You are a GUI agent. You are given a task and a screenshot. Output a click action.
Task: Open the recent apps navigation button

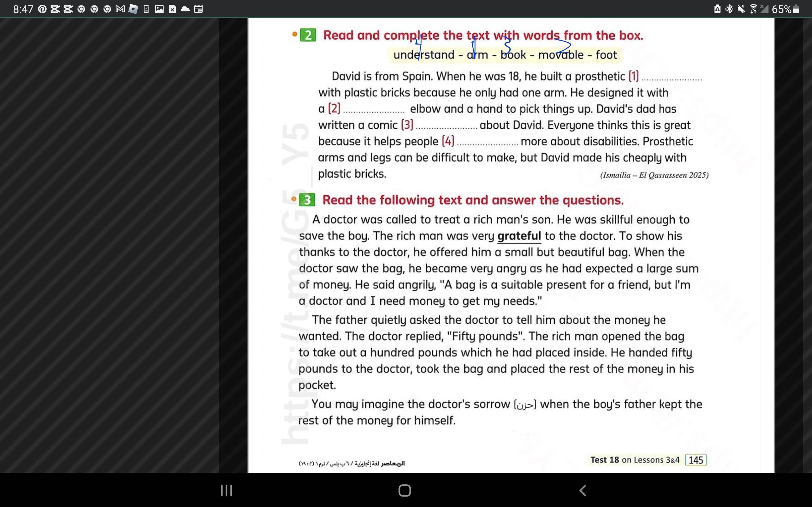pyautogui.click(x=226, y=491)
